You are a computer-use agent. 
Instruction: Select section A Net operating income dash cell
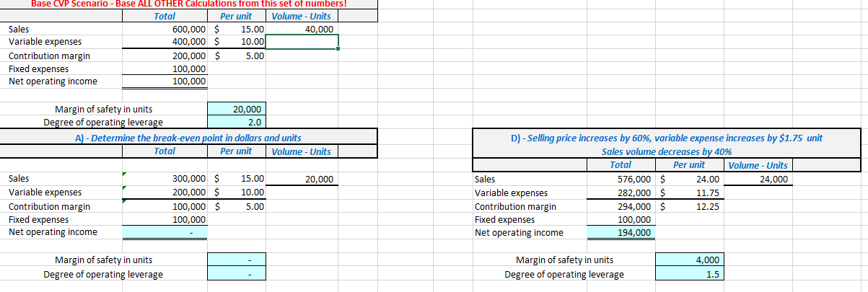[165, 232]
